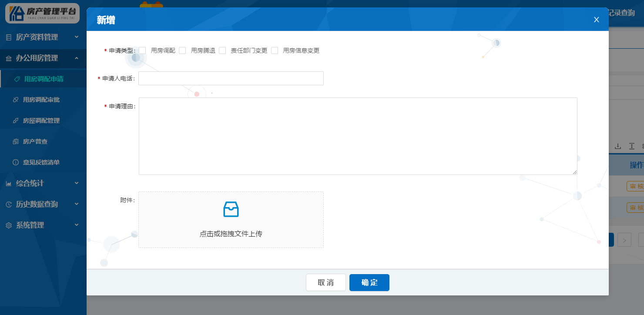Expand the 房产资料管理 sidebar menu
The width and height of the screenshot is (644, 315).
[x=43, y=37]
